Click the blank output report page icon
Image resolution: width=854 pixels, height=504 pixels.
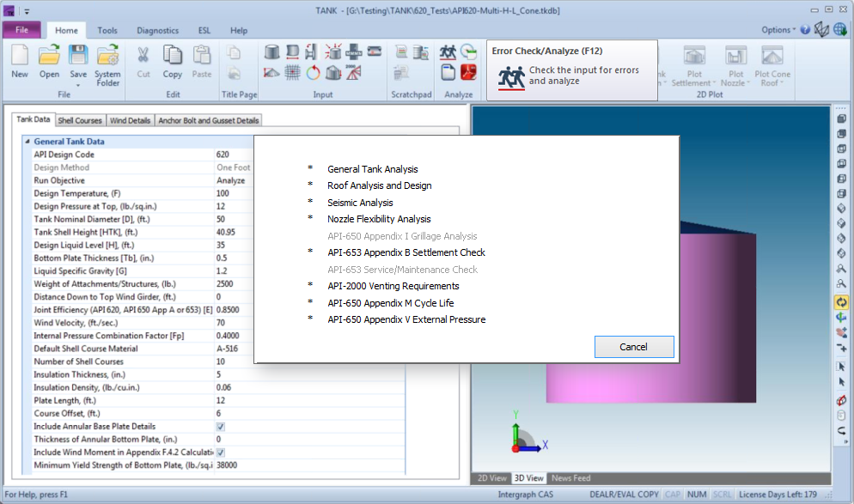tap(448, 72)
